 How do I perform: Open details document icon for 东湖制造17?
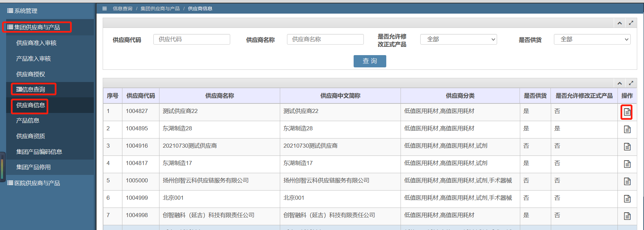[x=627, y=164]
